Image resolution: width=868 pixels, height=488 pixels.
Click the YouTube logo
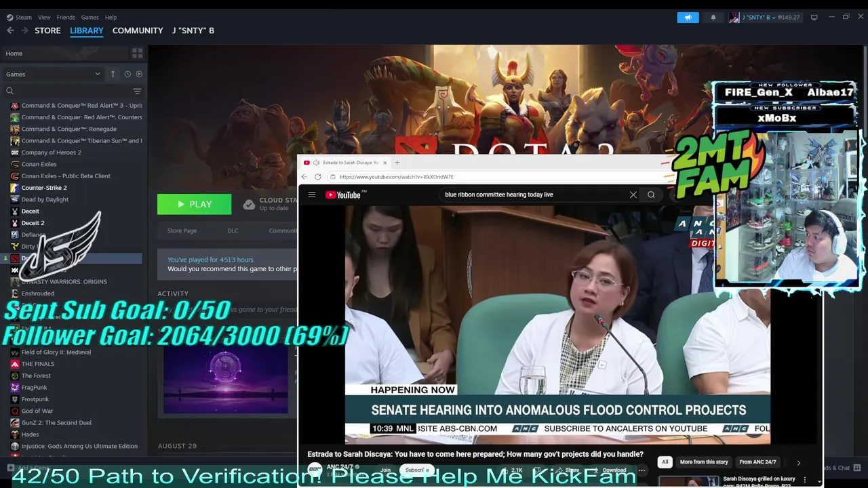343,195
